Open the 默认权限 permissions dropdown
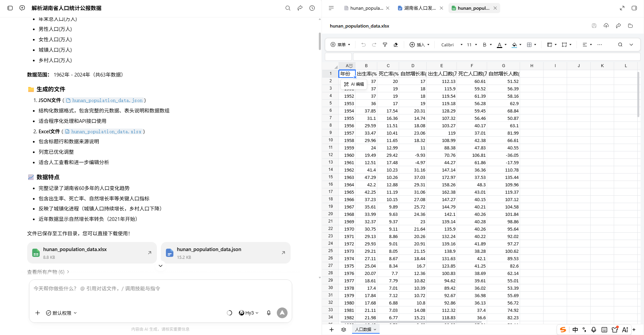 tap(61, 313)
